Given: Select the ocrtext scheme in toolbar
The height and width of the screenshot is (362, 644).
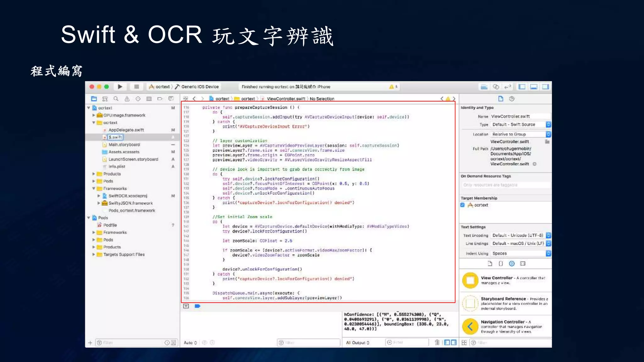Looking at the screenshot, I should pos(160,87).
